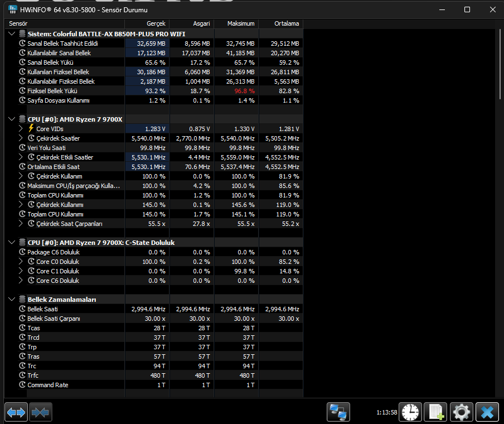Collapse the Bellek Zamanlamaları group

12,299
